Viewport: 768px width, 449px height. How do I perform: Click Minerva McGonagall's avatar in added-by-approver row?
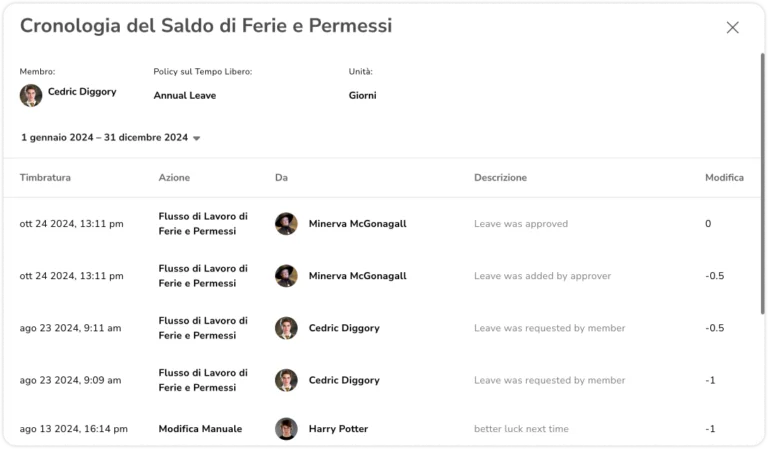(286, 276)
